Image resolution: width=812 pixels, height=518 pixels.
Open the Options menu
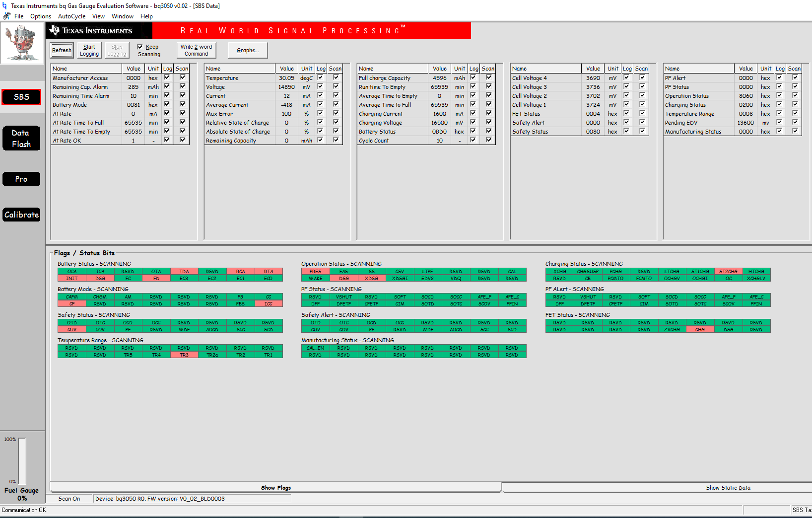click(x=41, y=16)
